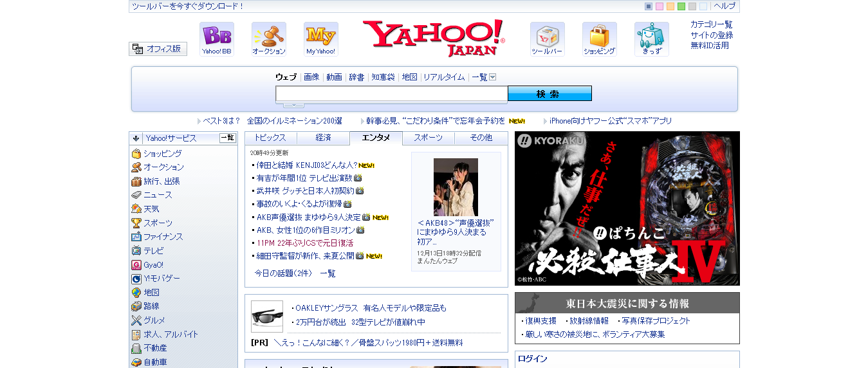This screenshot has height=368, width=868.
Task: Click the chart icon beside ファイナンス
Action: 136,237
